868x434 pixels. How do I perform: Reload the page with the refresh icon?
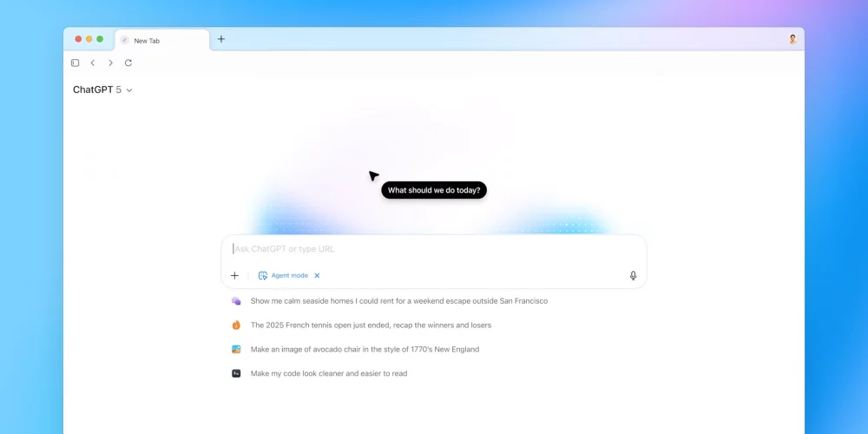[128, 63]
